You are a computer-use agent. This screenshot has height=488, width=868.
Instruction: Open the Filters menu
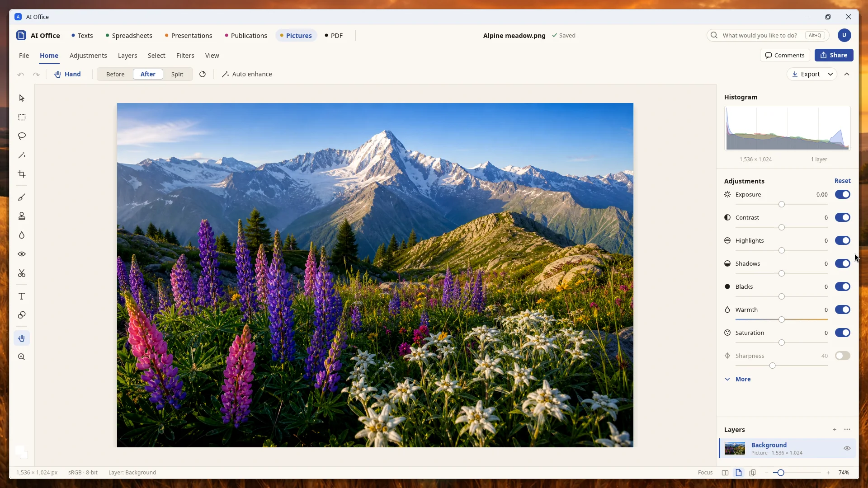pos(185,56)
